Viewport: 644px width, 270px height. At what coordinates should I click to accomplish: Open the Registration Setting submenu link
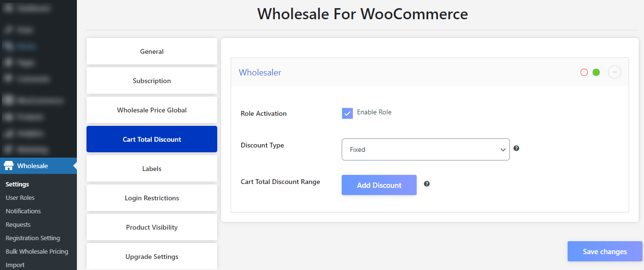pyautogui.click(x=33, y=238)
